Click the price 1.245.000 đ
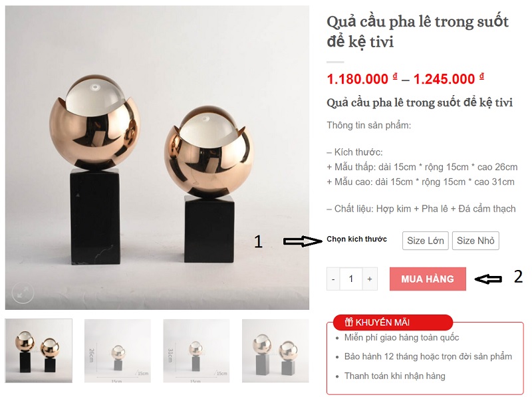The width and height of the screenshot is (532, 397). click(448, 79)
